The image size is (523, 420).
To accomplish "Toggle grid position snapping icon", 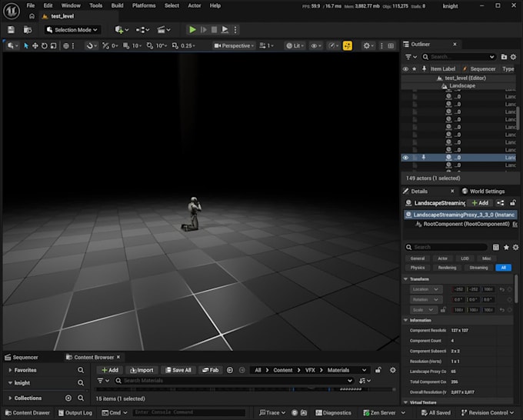I will point(126,45).
